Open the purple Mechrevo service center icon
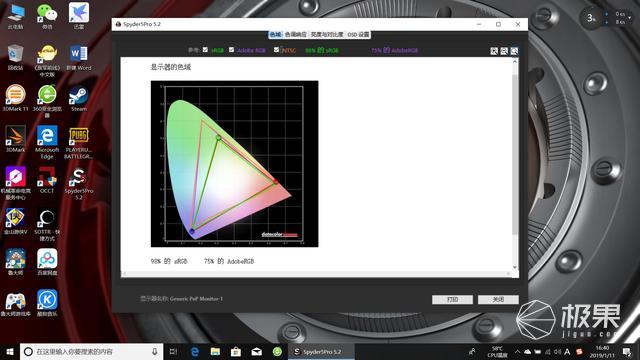This screenshot has height=360, width=640. click(x=16, y=183)
